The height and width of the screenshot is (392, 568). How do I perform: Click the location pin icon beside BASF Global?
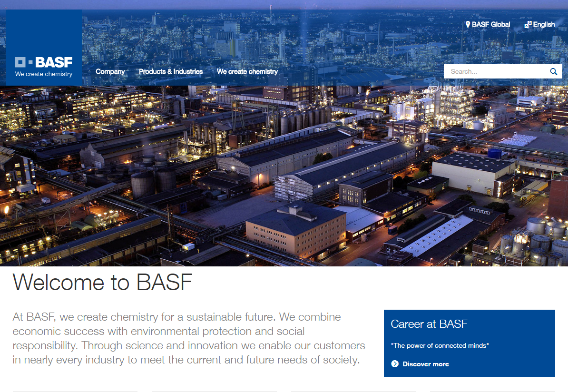pyautogui.click(x=468, y=24)
